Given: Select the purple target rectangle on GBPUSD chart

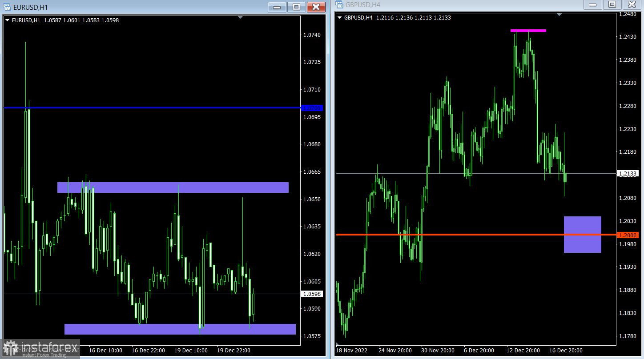Looking at the screenshot, I should tap(583, 235).
